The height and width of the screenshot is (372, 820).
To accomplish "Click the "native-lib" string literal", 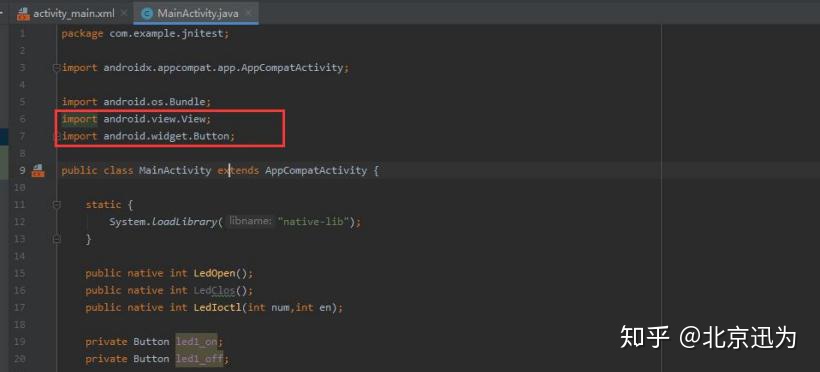I will 313,222.
